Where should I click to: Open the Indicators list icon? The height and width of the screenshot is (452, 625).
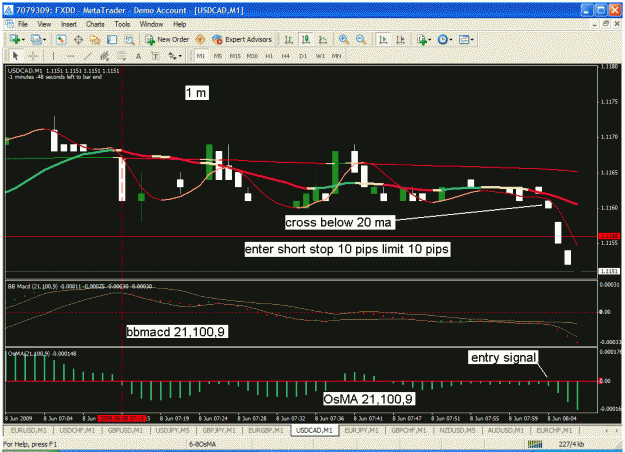tap(421, 39)
